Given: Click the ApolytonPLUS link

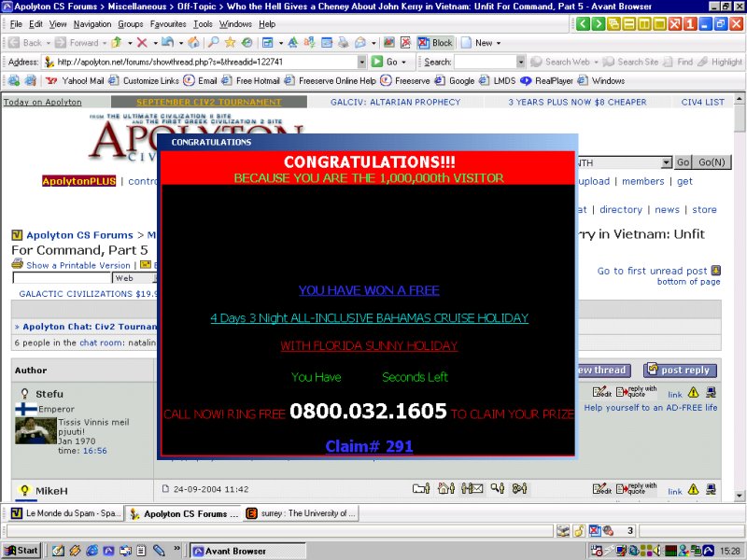Looking at the screenshot, I should click(78, 181).
